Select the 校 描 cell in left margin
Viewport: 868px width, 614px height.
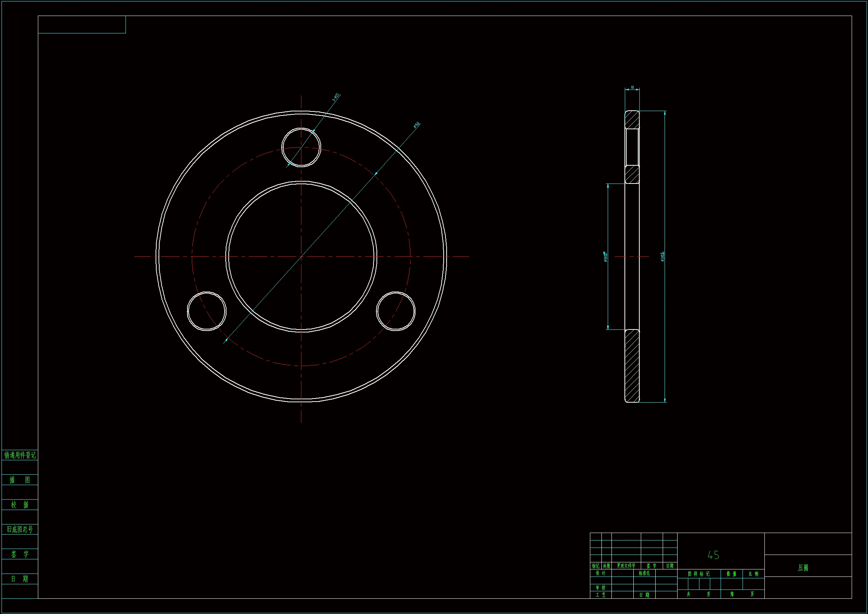[x=20, y=505]
